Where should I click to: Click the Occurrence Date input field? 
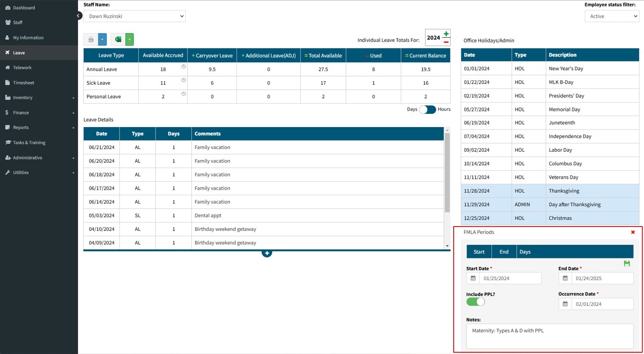pyautogui.click(x=602, y=304)
